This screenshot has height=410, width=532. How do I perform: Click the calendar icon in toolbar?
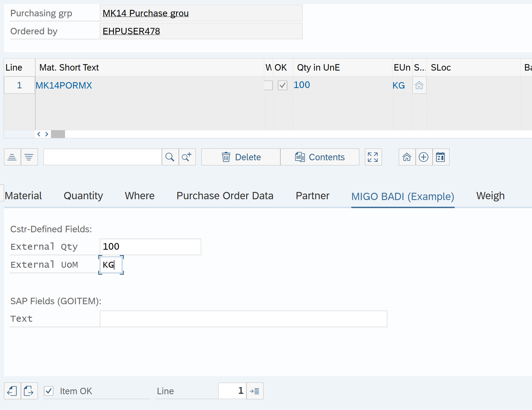pyautogui.click(x=441, y=157)
